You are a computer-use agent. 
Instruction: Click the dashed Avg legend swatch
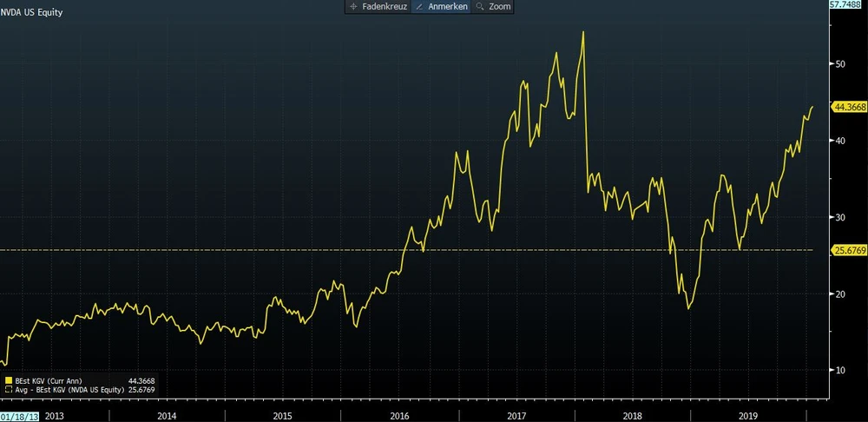point(9,390)
